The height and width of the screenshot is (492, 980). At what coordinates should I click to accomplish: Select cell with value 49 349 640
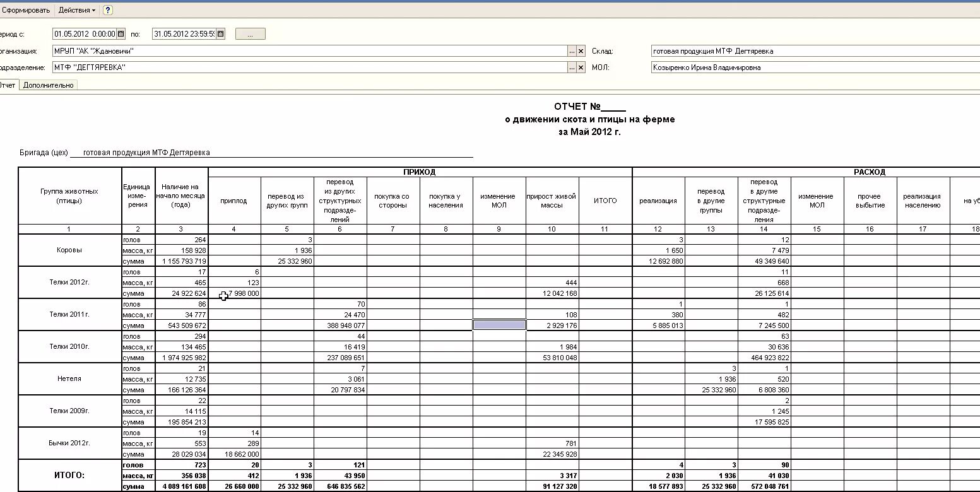click(764, 261)
